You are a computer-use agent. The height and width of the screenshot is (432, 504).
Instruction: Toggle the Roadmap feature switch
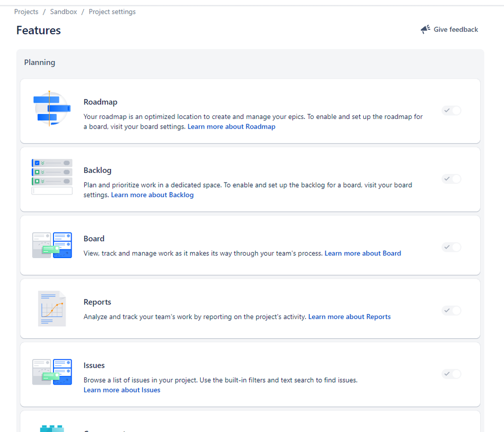click(x=452, y=110)
